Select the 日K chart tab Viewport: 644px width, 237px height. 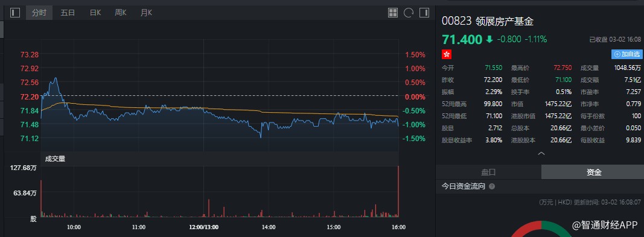[x=95, y=13]
